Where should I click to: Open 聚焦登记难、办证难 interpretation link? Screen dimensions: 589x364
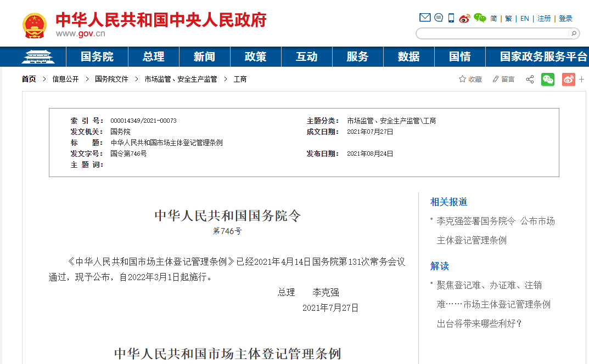pos(493,304)
